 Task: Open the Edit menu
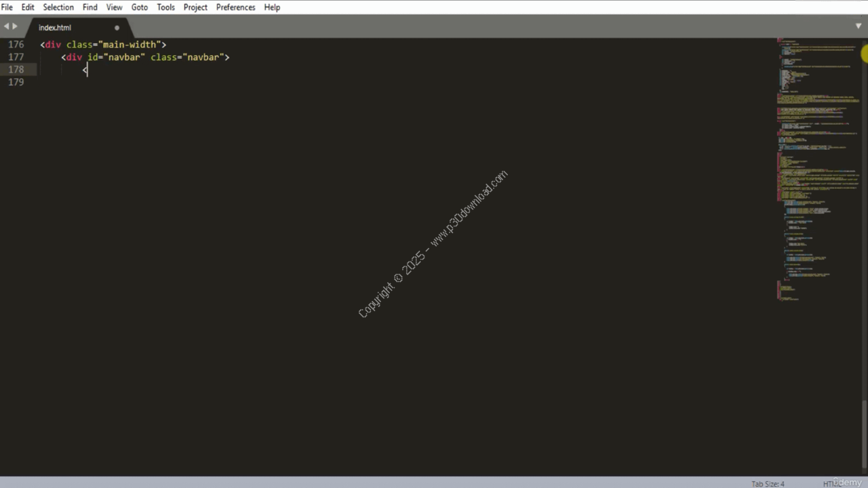tap(28, 7)
